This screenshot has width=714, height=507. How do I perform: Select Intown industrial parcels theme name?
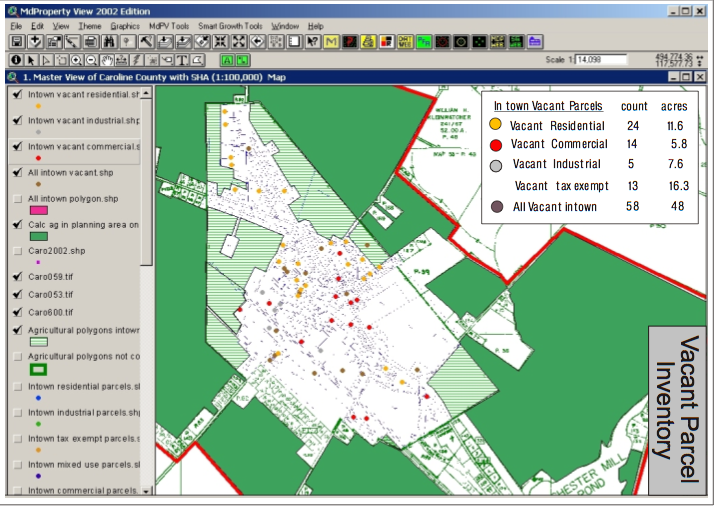[84, 413]
